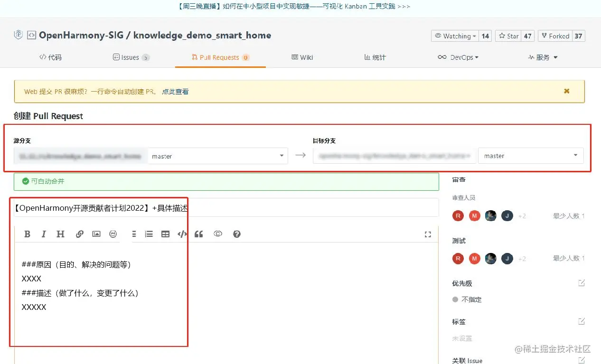Insert a heading with the H icon
This screenshot has height=364, width=601.
[x=60, y=234]
